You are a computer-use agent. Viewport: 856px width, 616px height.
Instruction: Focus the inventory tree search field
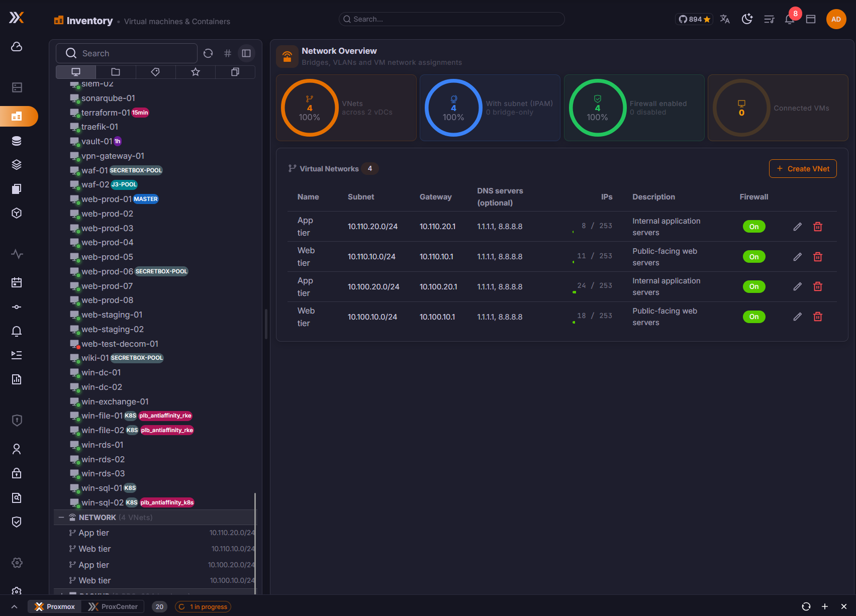point(127,53)
